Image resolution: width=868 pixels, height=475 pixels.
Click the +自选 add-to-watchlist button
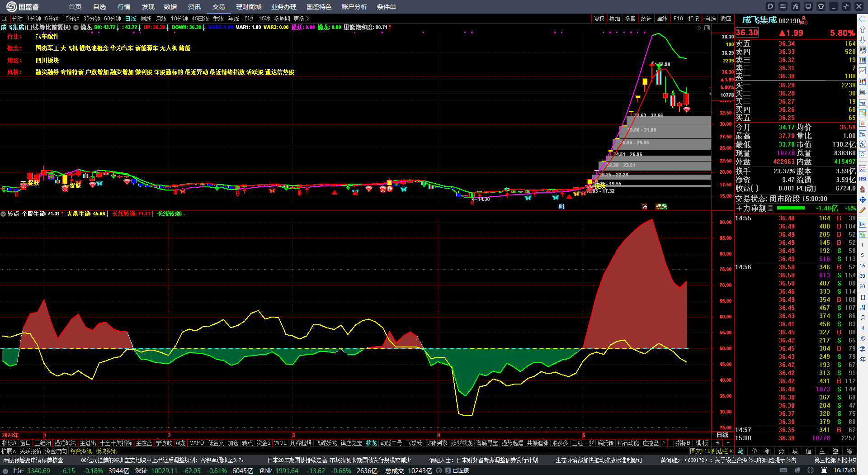pyautogui.click(x=710, y=19)
